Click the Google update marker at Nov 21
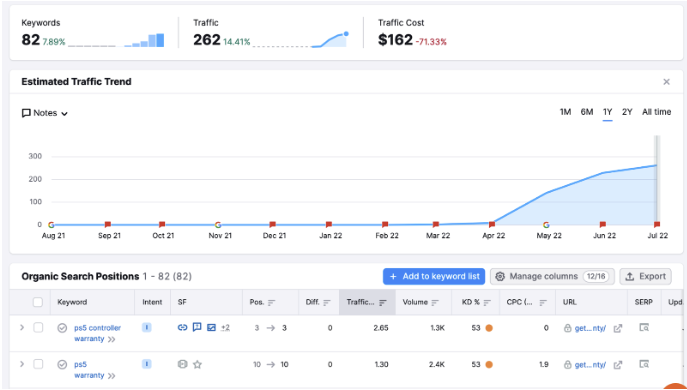 (x=218, y=225)
